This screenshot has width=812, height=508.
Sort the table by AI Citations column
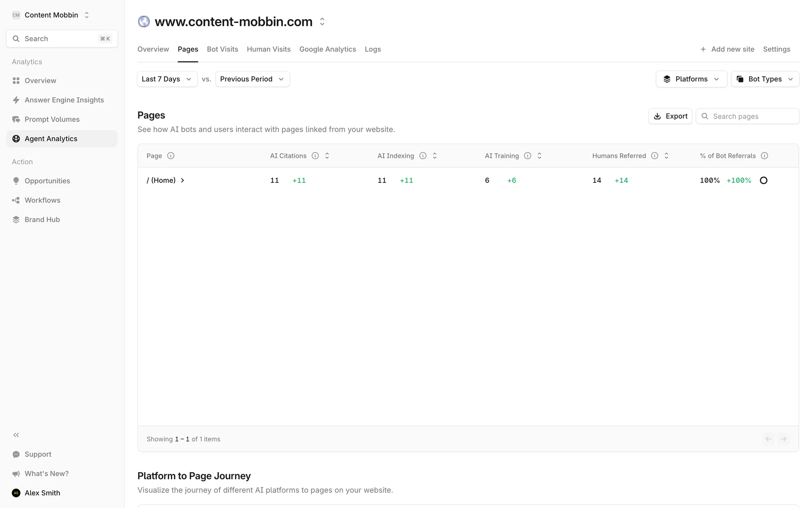click(x=327, y=156)
